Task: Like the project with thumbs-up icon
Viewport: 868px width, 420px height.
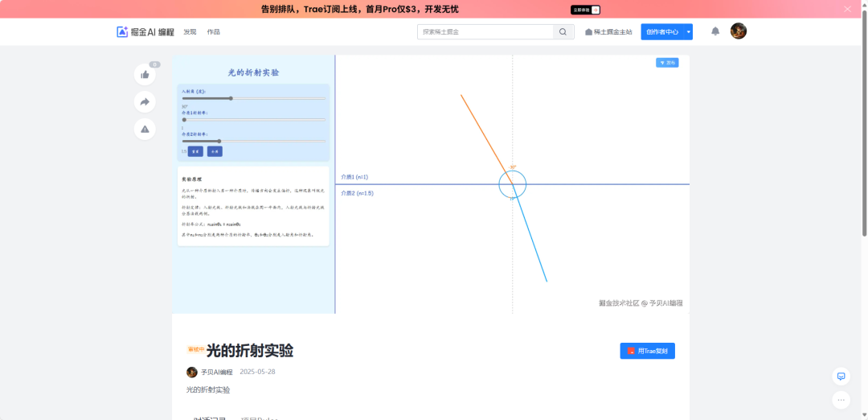Action: coord(145,75)
